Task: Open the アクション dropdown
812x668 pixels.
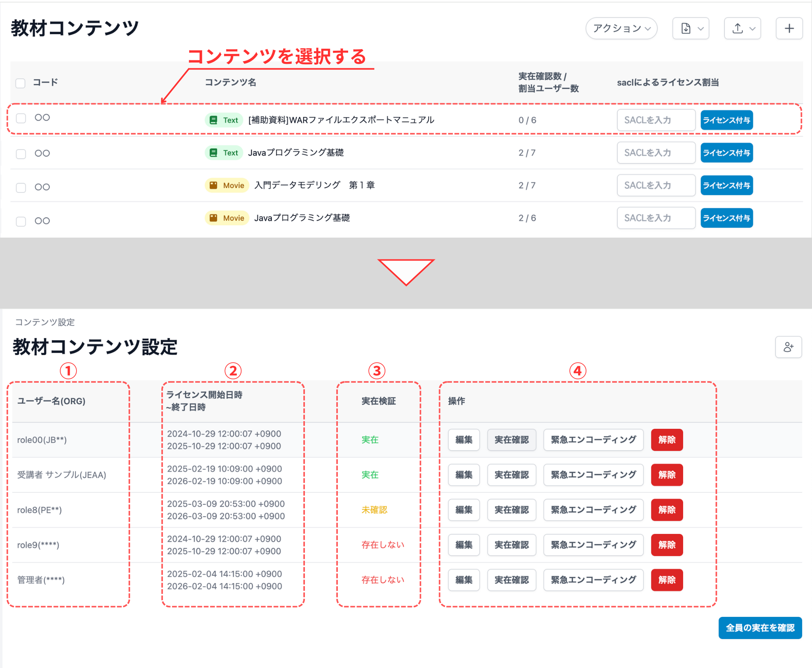Action: tap(621, 28)
